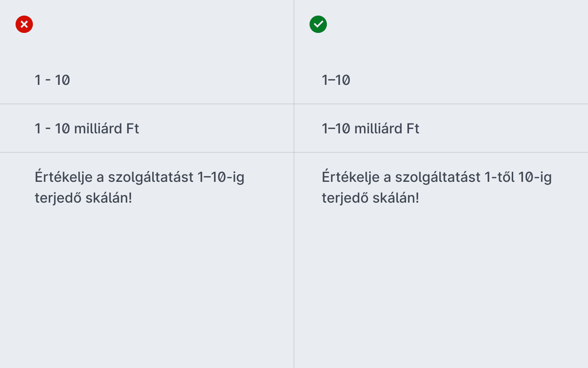588x368 pixels.
Task: Click the vertical divider between both columns
Action: (x=294, y=184)
